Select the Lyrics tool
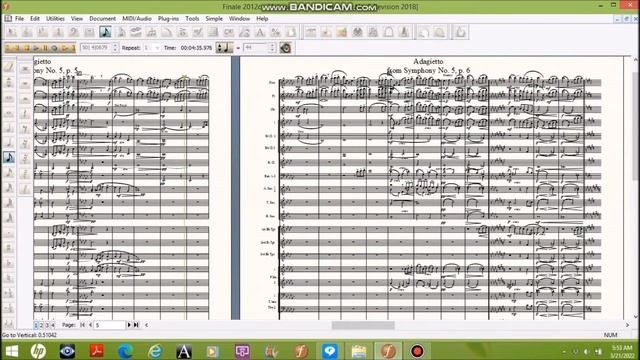Image resolution: width=640 pixels, height=360 pixels. pos(244,32)
